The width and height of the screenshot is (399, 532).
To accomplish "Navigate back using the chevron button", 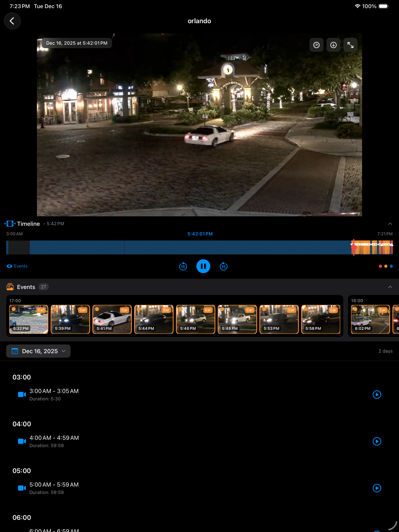I will (12, 21).
